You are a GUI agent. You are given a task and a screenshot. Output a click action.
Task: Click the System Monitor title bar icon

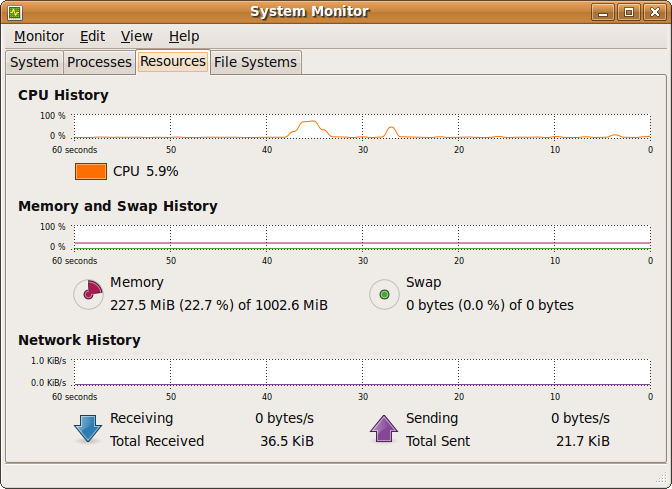pos(14,12)
